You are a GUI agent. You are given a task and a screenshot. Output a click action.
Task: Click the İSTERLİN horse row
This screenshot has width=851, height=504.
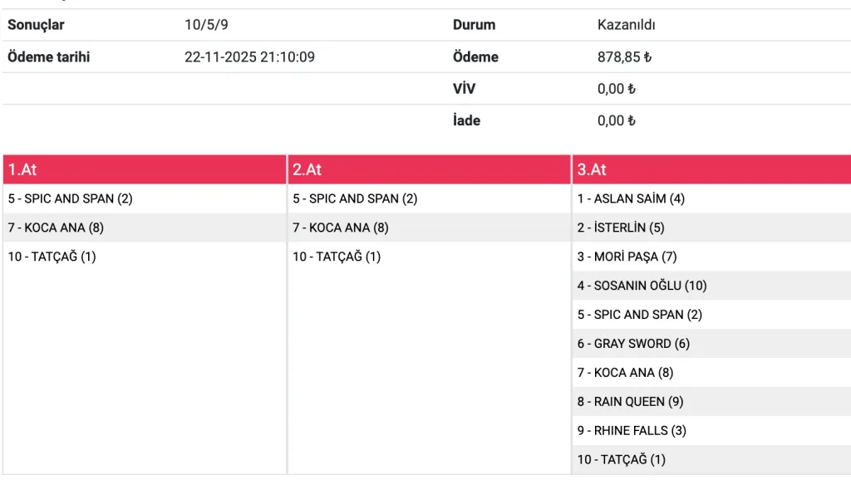621,228
